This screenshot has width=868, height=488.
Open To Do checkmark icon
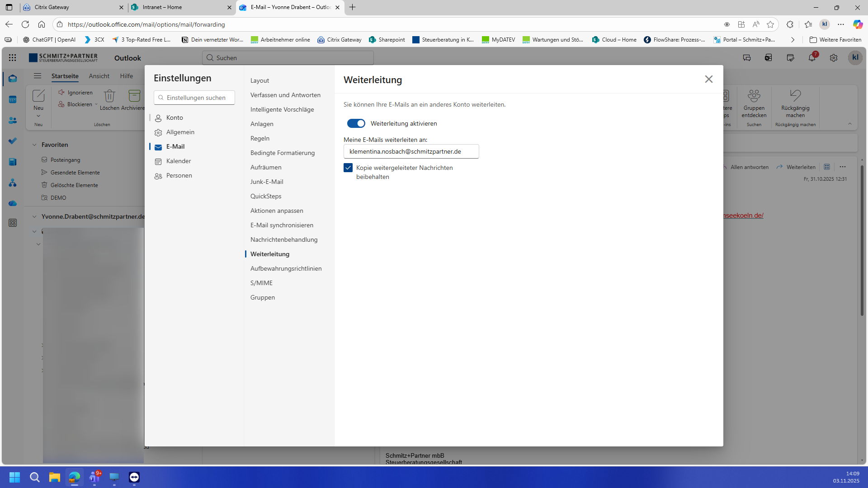point(13,141)
